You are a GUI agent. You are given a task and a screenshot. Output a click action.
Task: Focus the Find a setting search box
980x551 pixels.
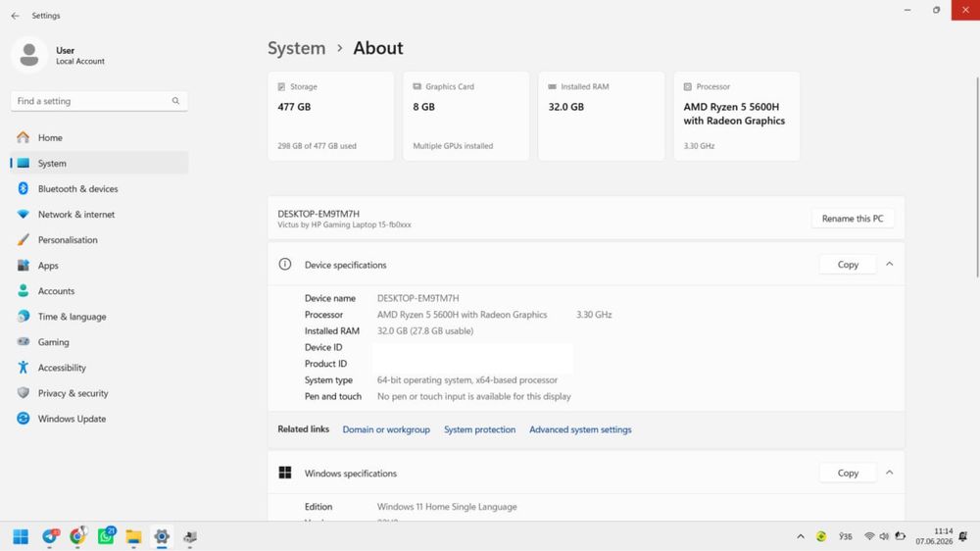click(x=99, y=101)
